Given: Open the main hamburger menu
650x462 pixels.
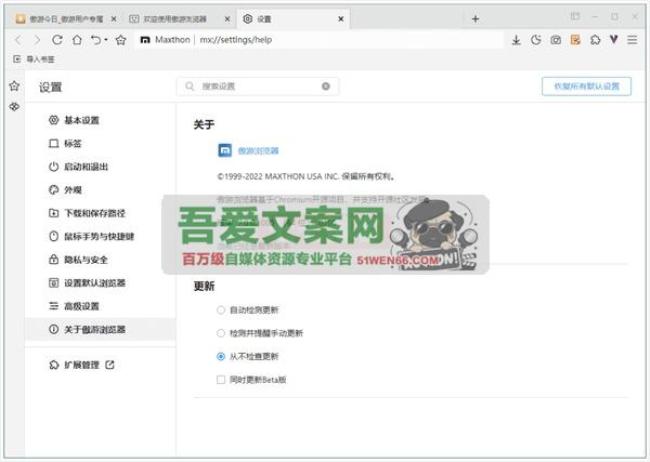Looking at the screenshot, I should point(632,40).
